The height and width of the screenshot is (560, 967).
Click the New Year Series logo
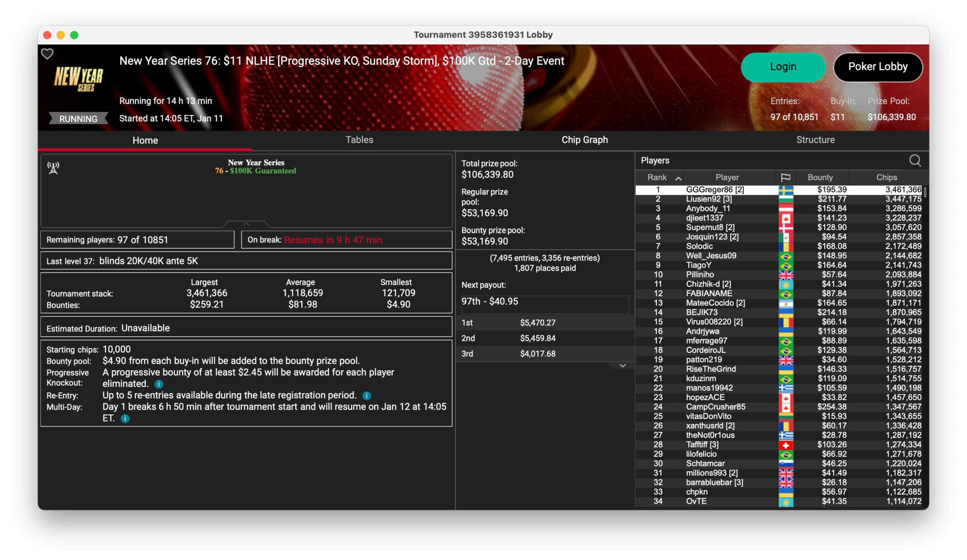79,79
